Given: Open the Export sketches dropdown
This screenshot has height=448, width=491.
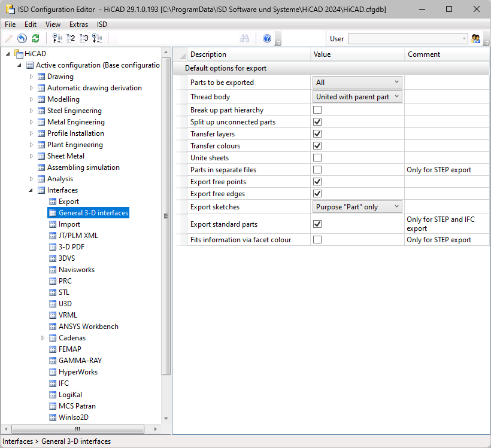Looking at the screenshot, I should 357,207.
